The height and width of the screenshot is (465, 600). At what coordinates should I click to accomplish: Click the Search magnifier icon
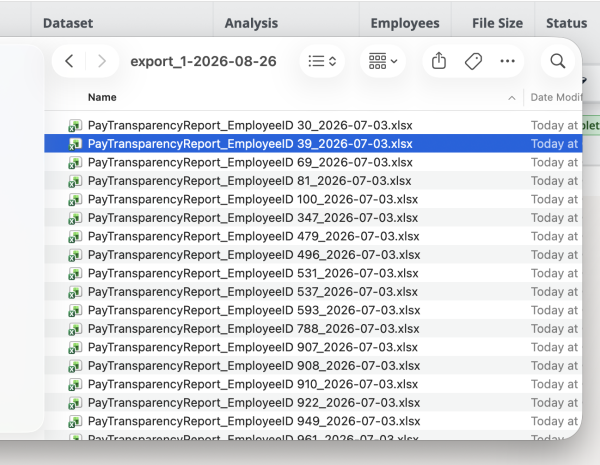pos(558,61)
